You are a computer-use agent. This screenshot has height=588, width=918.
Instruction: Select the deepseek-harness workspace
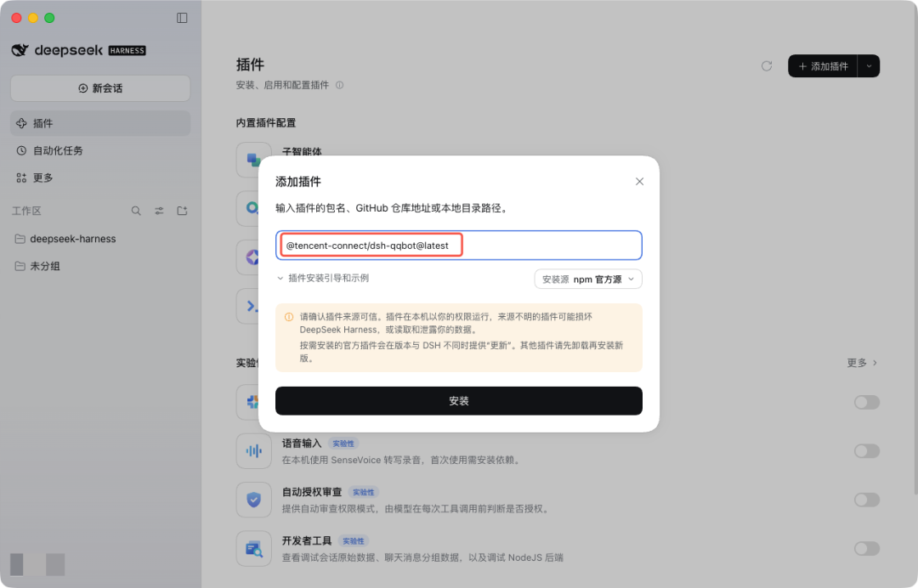(x=100, y=239)
